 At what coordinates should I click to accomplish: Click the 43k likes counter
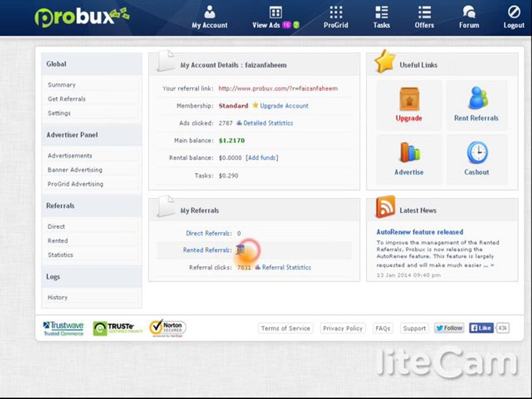503,328
